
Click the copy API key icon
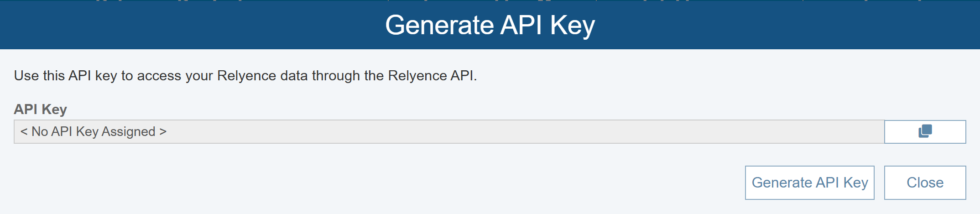coord(925,131)
